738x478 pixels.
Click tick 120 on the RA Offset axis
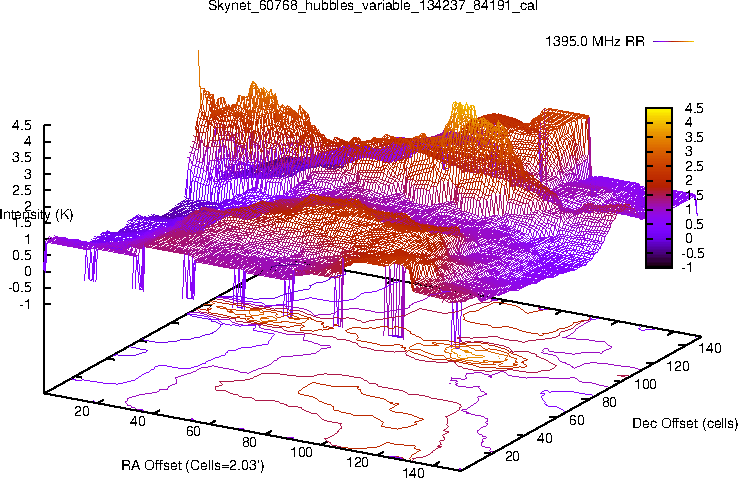point(357,462)
